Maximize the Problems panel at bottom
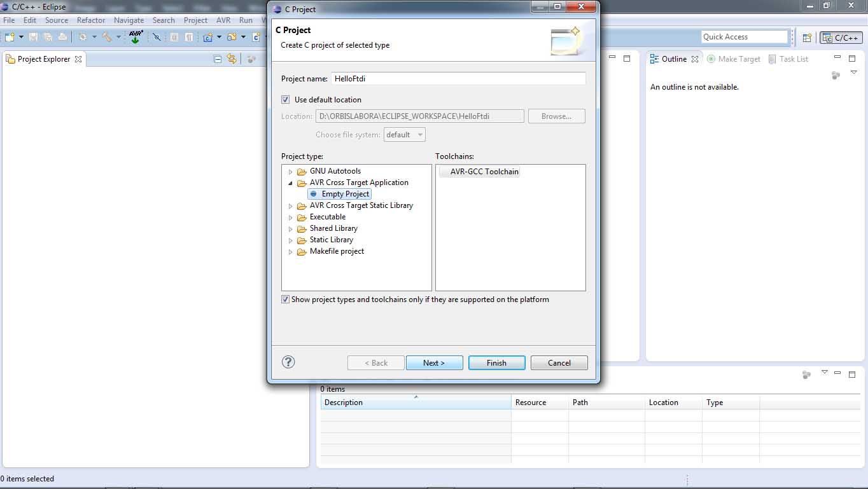The image size is (868, 489). tap(852, 374)
